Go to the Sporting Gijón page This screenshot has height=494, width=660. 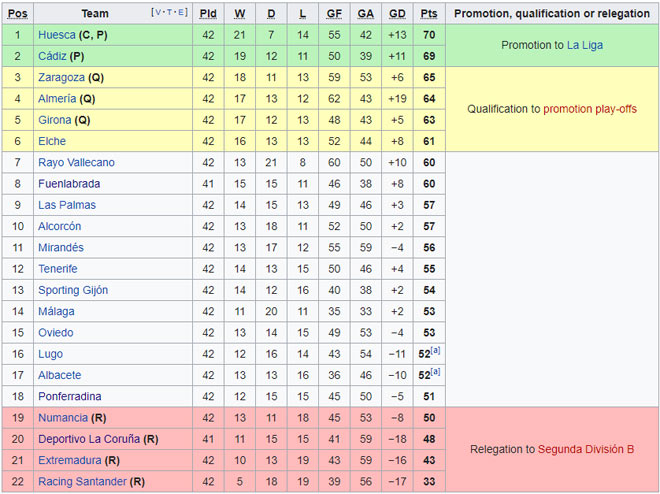(73, 290)
